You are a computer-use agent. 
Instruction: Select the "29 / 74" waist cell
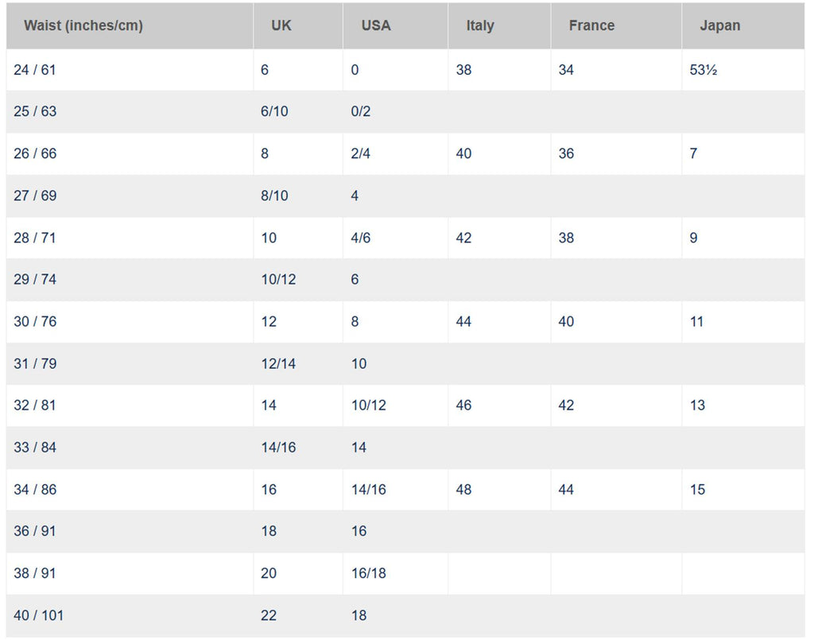35,280
